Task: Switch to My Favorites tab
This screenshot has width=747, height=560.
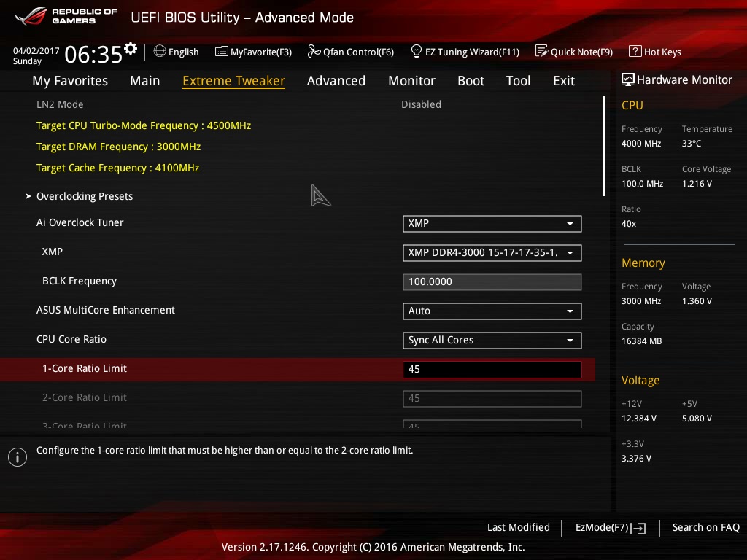Action: point(70,81)
